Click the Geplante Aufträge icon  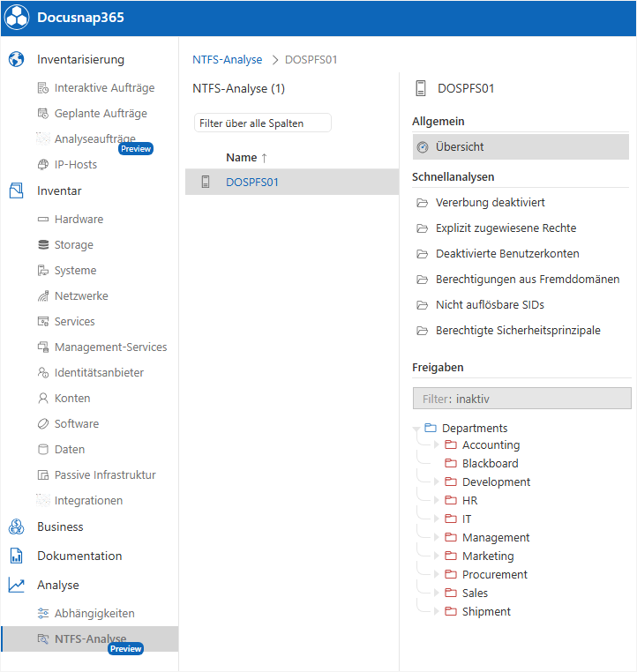click(x=43, y=114)
